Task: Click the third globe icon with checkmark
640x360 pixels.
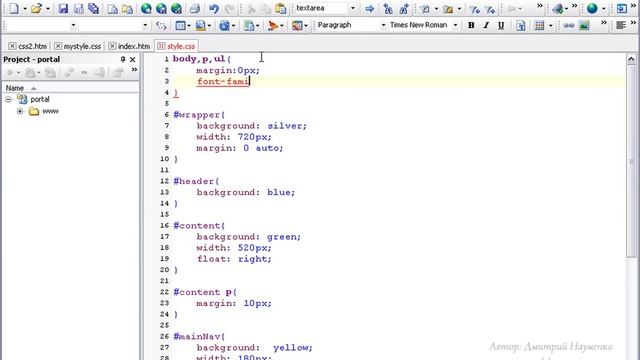Action: [x=176, y=8]
